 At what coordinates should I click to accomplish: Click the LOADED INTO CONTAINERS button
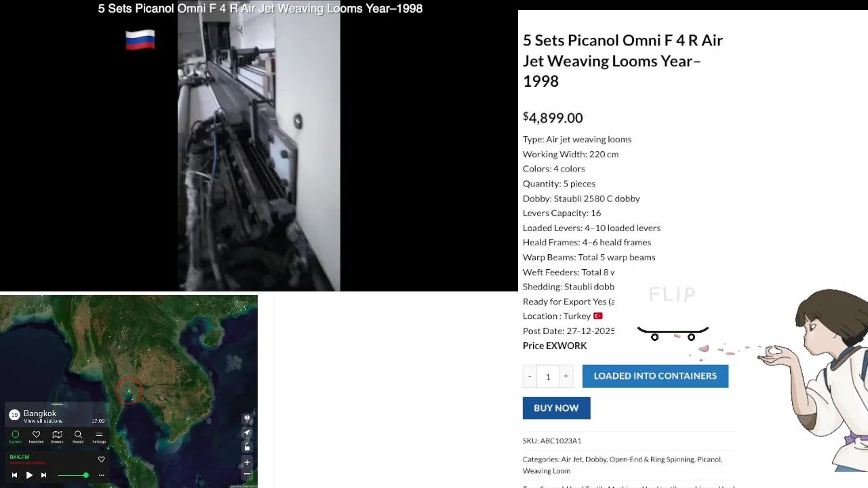point(655,376)
